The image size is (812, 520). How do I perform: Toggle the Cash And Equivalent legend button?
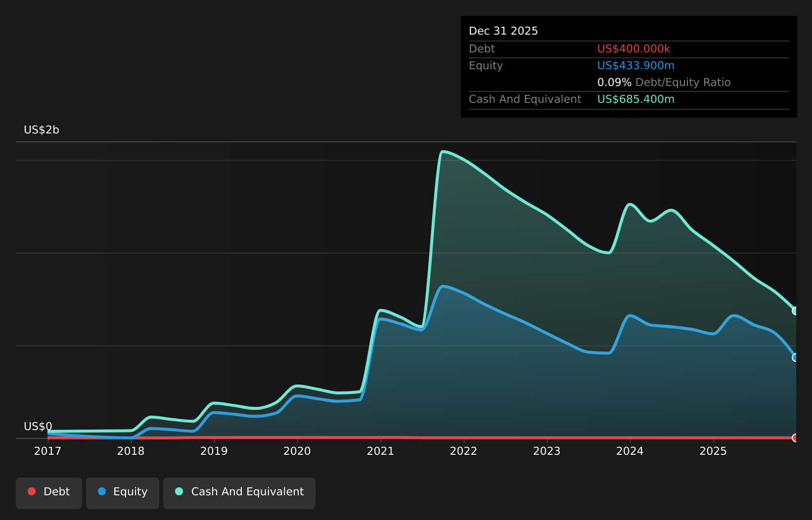239,493
